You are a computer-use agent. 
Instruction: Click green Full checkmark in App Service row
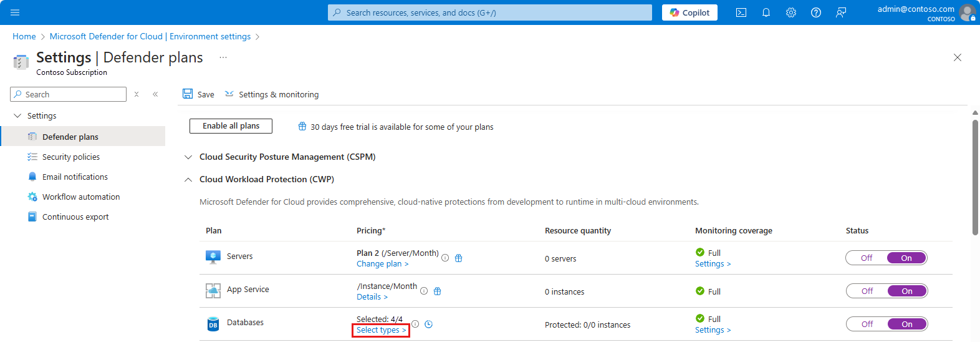point(700,291)
